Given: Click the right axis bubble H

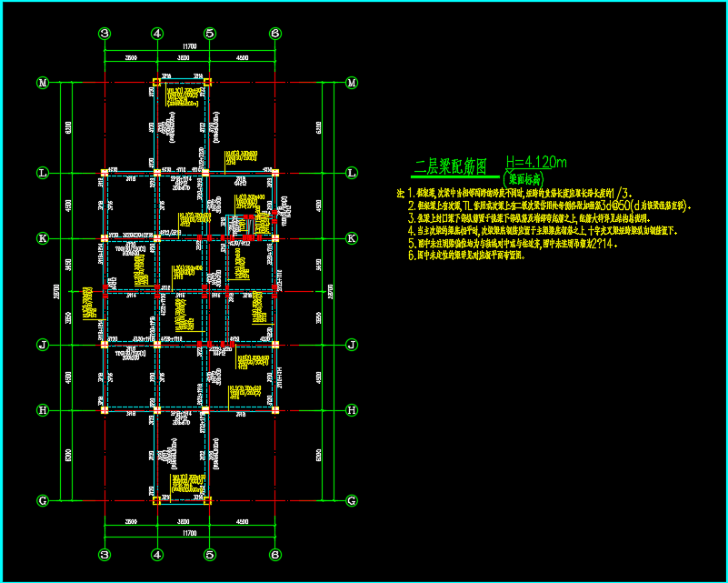Looking at the screenshot, I should click(352, 410).
